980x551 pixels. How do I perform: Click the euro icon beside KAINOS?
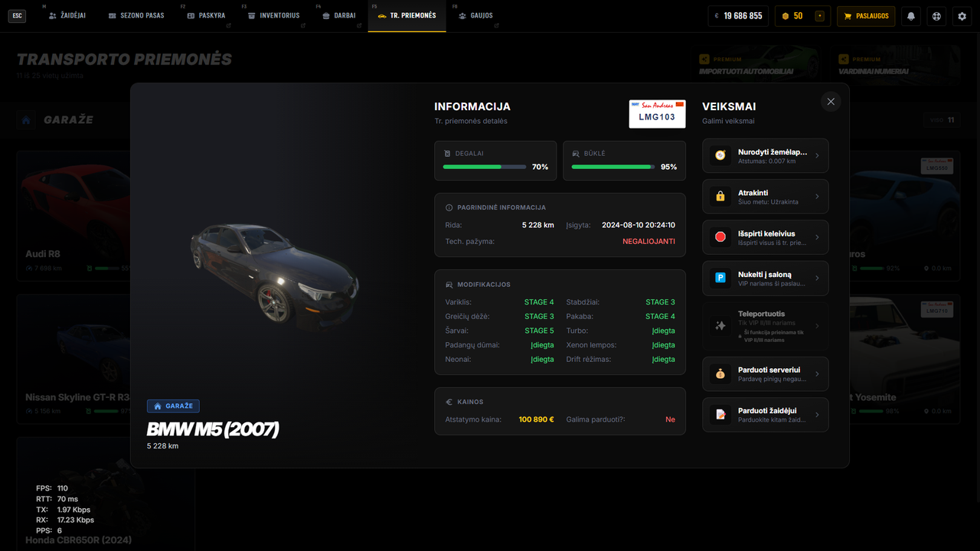[x=449, y=402]
